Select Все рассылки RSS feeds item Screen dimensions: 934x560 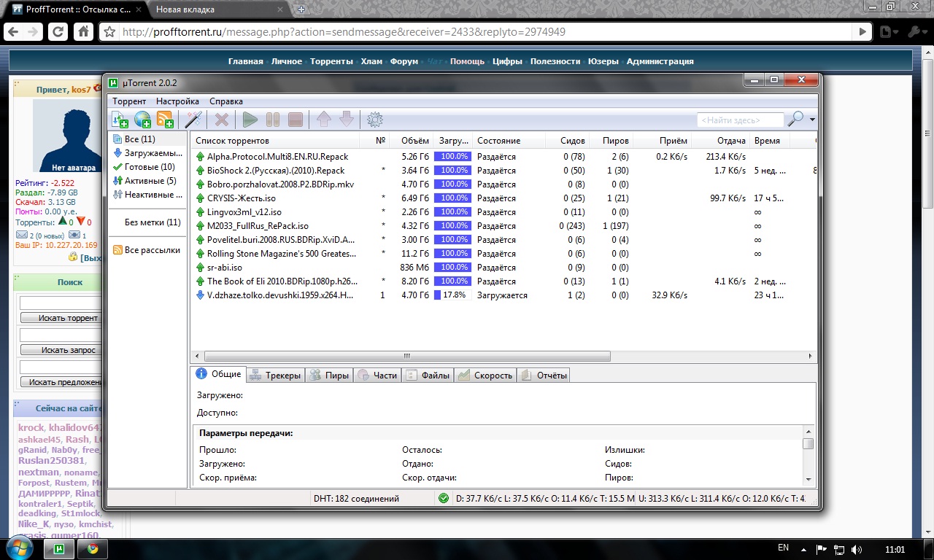[147, 250]
